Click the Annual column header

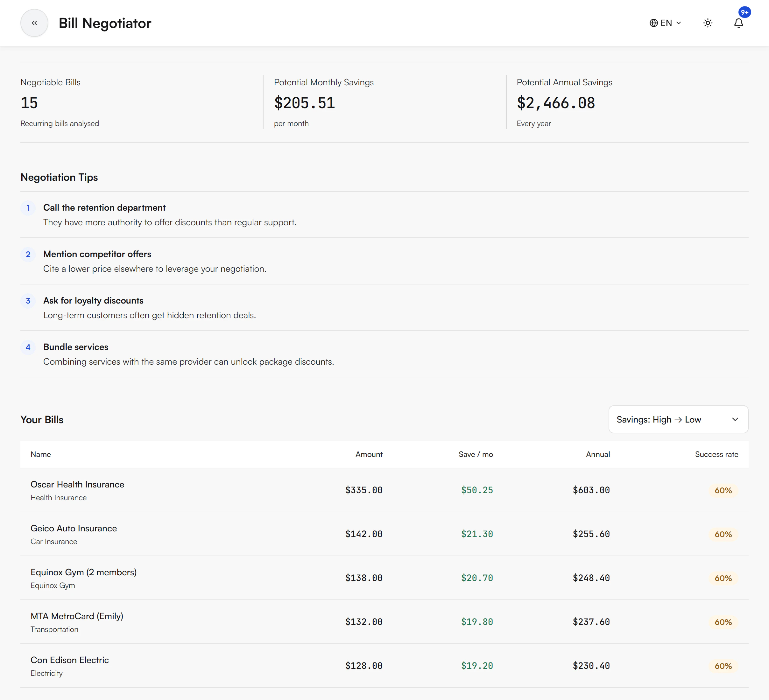598,454
